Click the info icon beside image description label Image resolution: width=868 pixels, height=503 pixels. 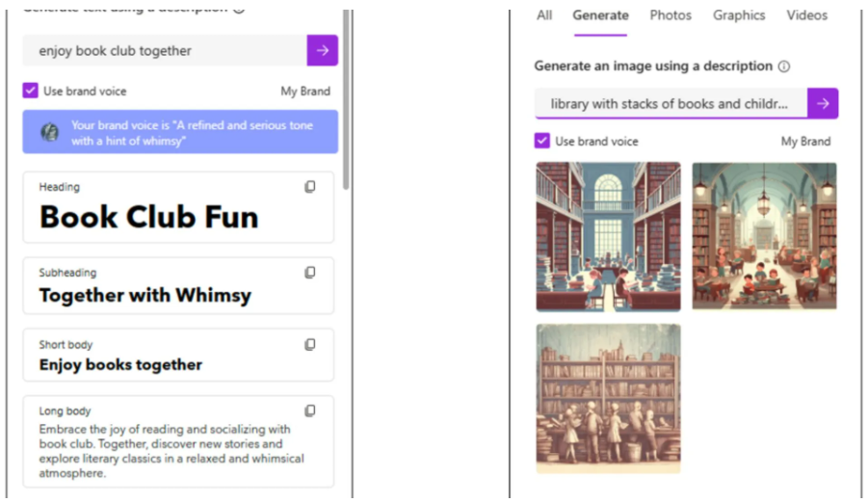coord(784,66)
